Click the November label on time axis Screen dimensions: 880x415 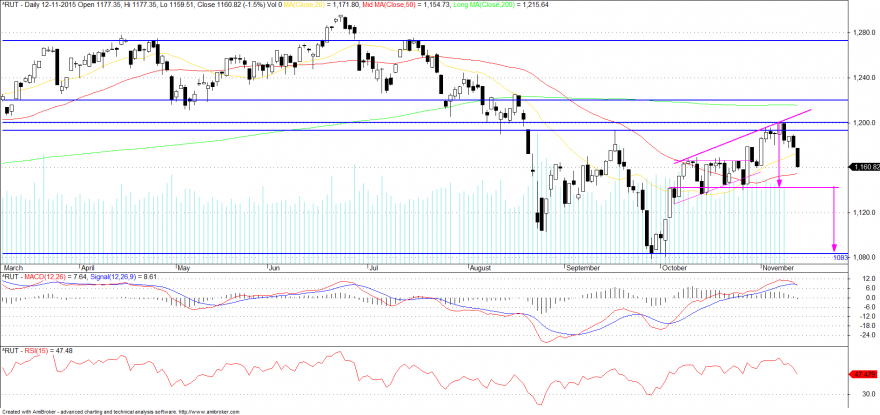coord(776,267)
